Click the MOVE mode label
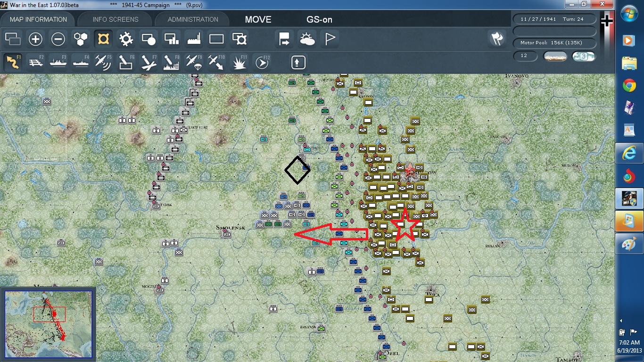This screenshot has width=644, height=362. tap(258, 20)
